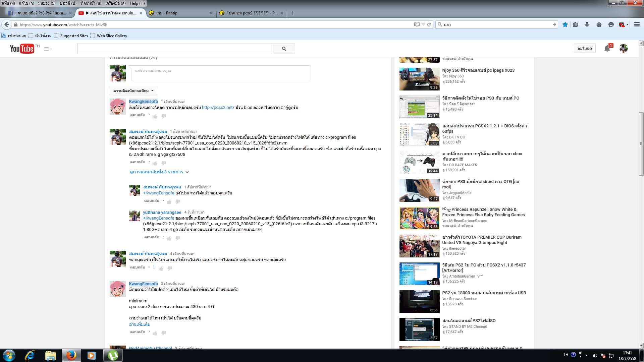Go to Firefox home page icon
Screen dimensions: 644x362
[x=599, y=24]
